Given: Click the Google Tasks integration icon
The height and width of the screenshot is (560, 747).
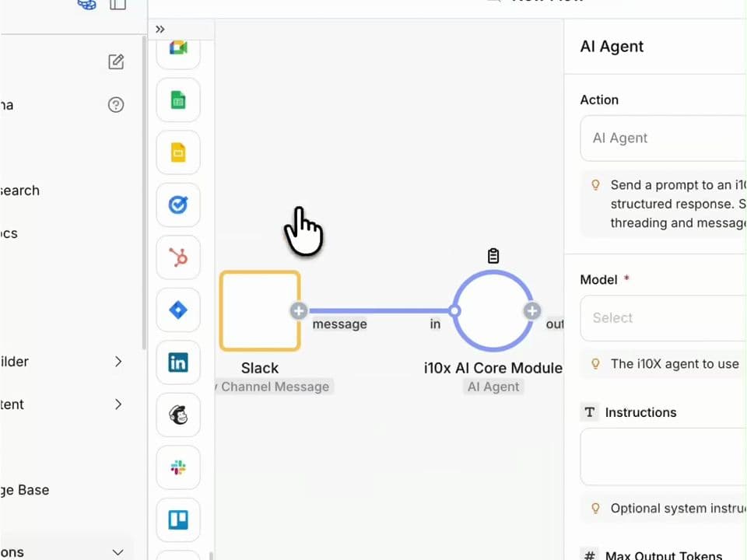Looking at the screenshot, I should coord(178,205).
